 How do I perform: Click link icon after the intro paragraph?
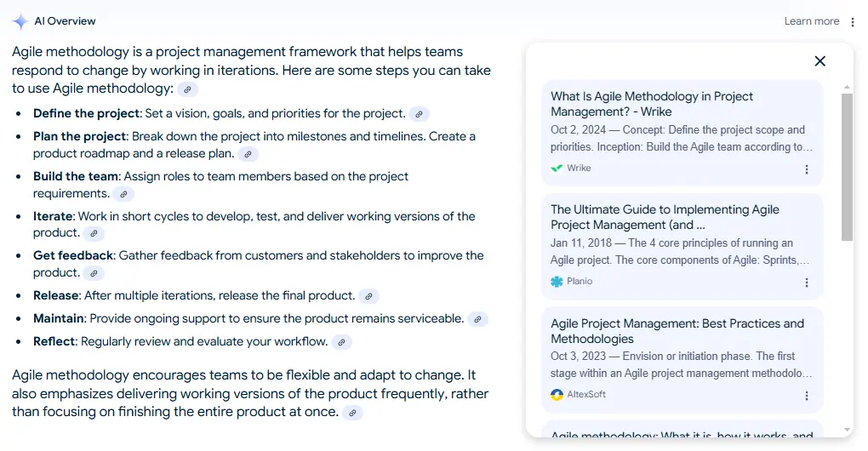(x=187, y=89)
